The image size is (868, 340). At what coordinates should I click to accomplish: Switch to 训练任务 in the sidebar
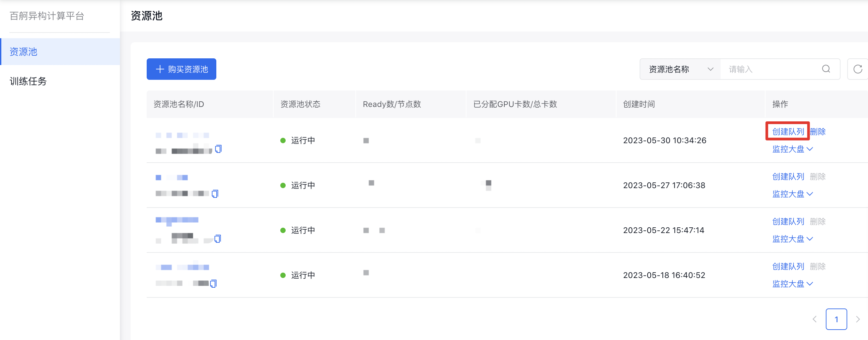(x=28, y=81)
